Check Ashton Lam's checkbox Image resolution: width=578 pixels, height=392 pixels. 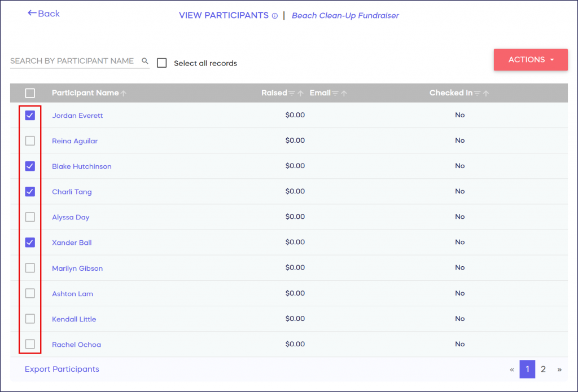(30, 293)
